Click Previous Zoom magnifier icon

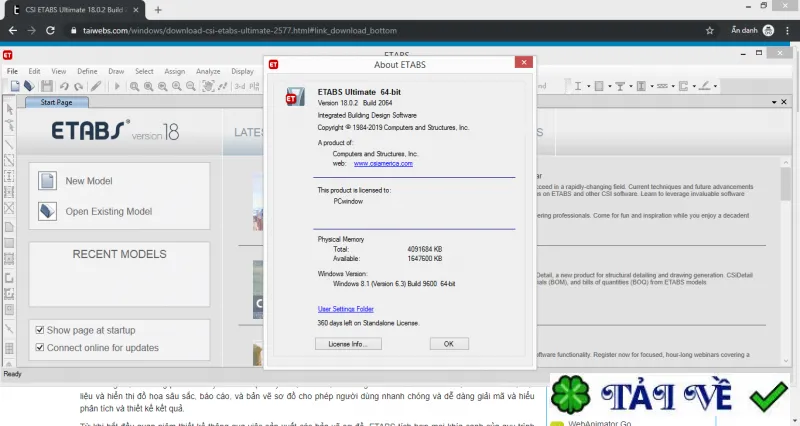point(162,86)
